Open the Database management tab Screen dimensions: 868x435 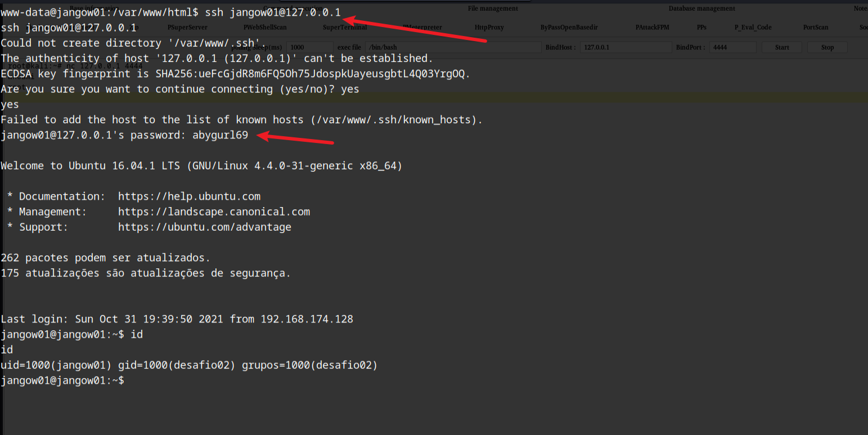point(701,8)
